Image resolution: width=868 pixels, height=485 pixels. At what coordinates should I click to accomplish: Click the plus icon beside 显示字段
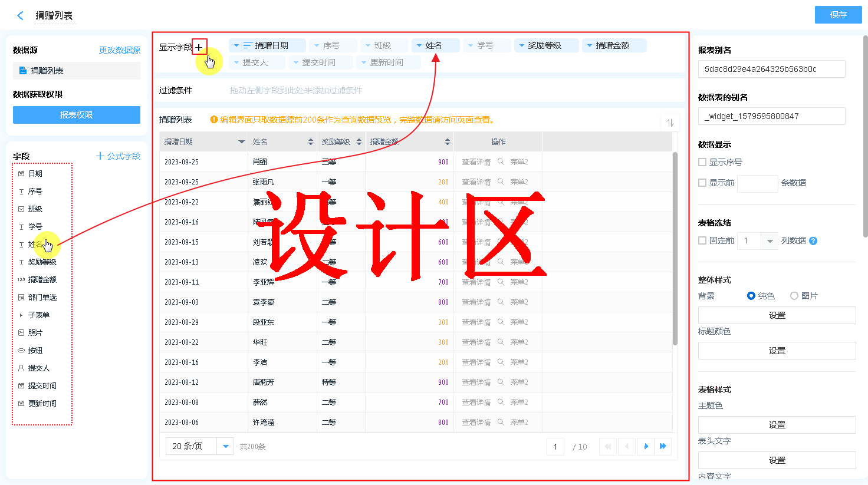tap(199, 47)
